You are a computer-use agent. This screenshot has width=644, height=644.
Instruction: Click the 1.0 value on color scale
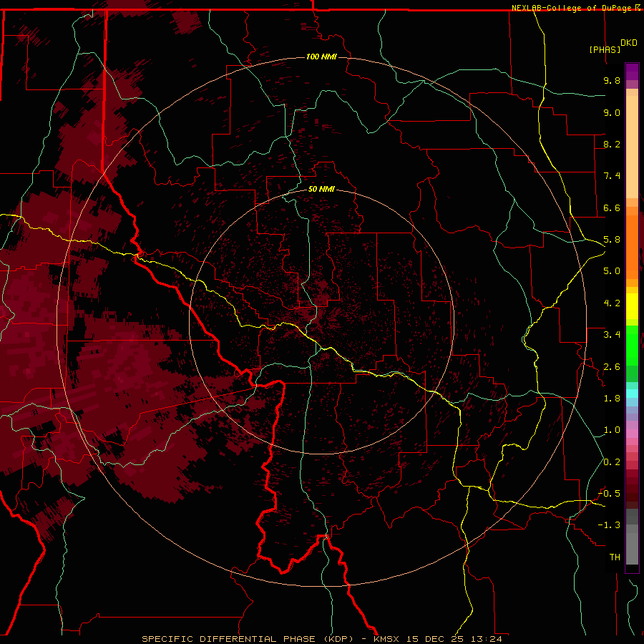coord(612,430)
